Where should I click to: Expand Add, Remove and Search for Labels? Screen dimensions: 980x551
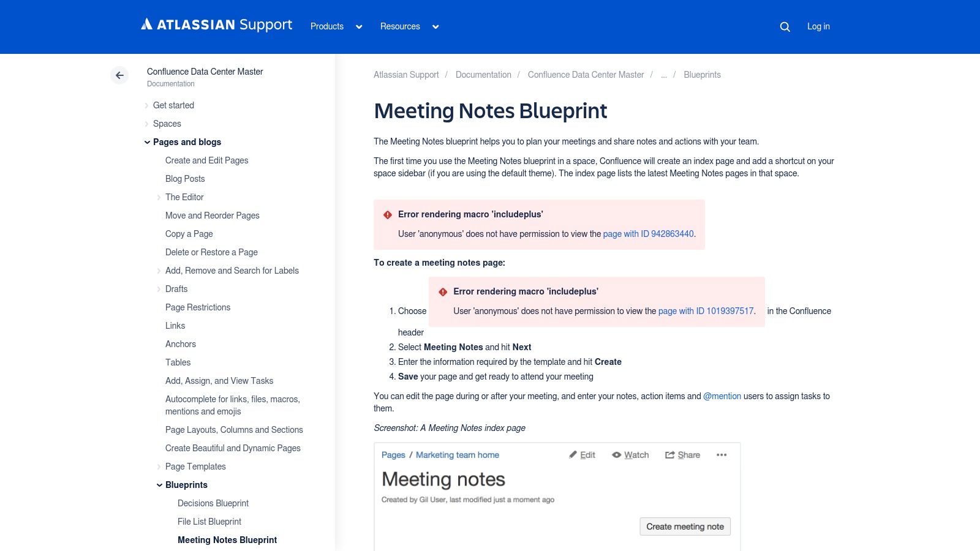(159, 271)
